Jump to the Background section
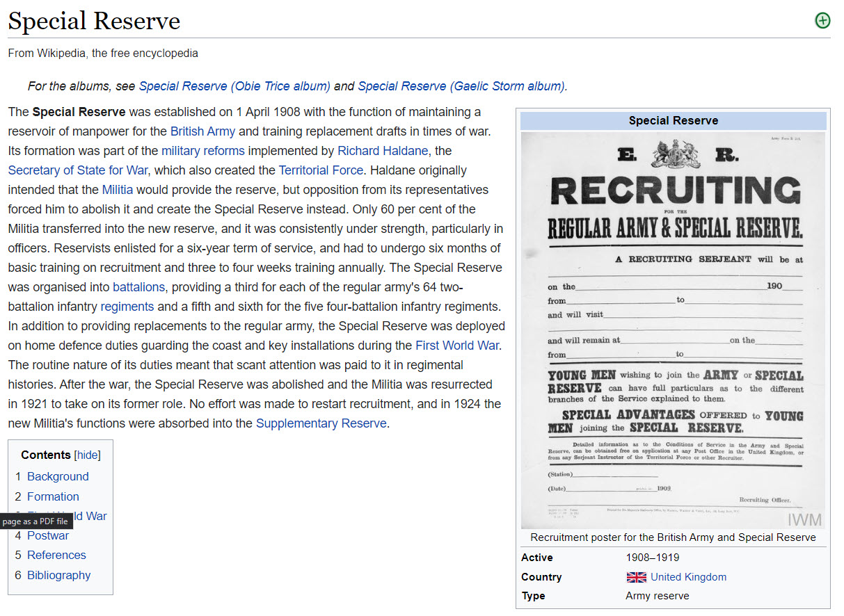The height and width of the screenshot is (616, 844). [x=58, y=476]
